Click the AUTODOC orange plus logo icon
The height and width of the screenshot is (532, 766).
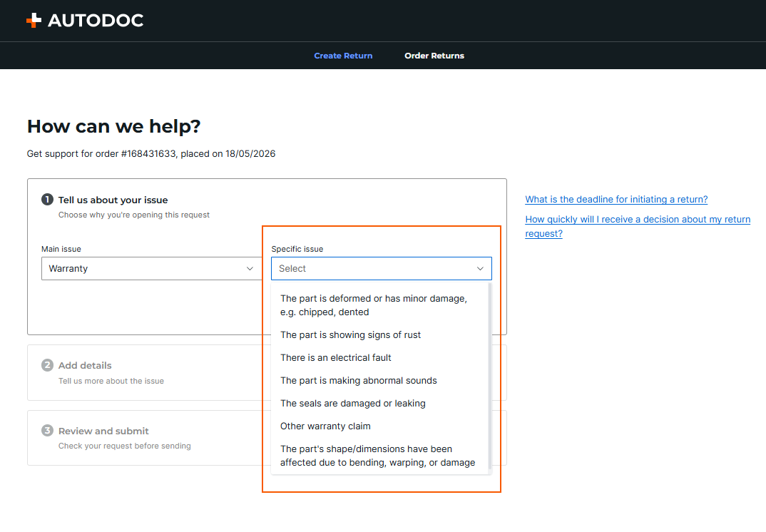(x=34, y=21)
